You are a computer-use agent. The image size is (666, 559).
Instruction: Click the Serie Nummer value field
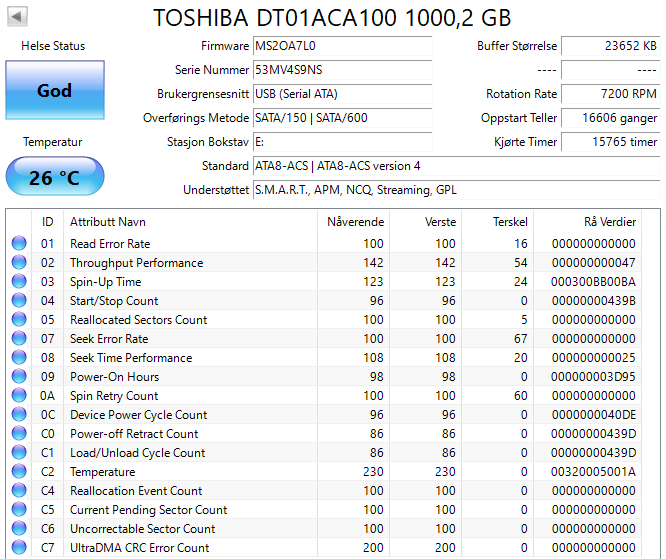(x=342, y=70)
